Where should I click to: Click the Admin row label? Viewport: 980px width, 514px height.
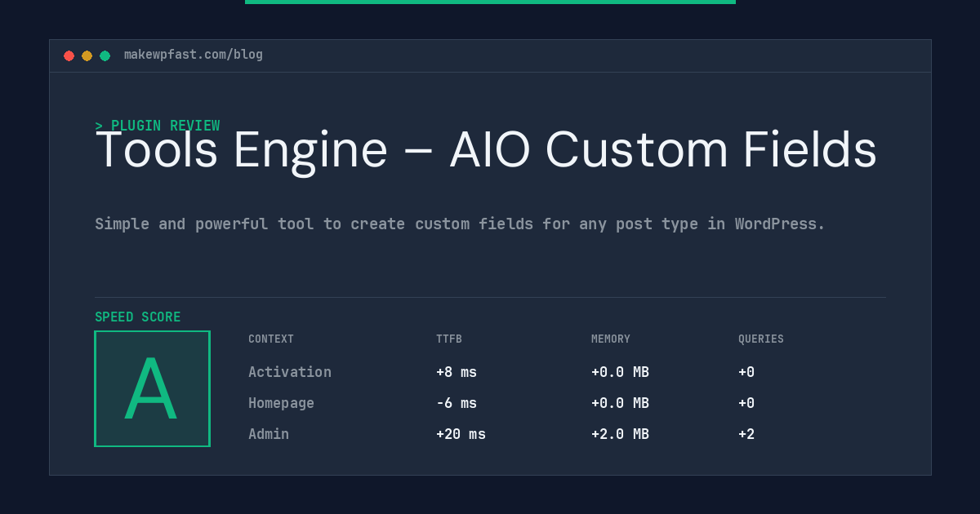(x=269, y=434)
